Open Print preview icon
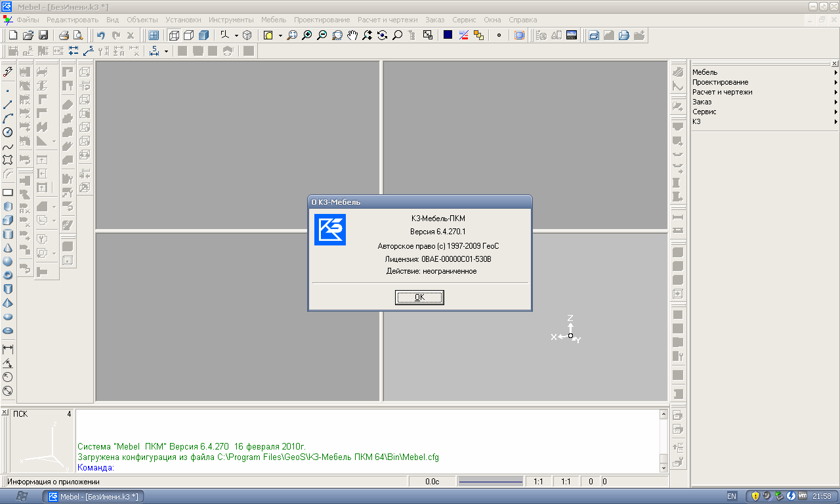The height and width of the screenshot is (504, 840). pyautogui.click(x=78, y=35)
